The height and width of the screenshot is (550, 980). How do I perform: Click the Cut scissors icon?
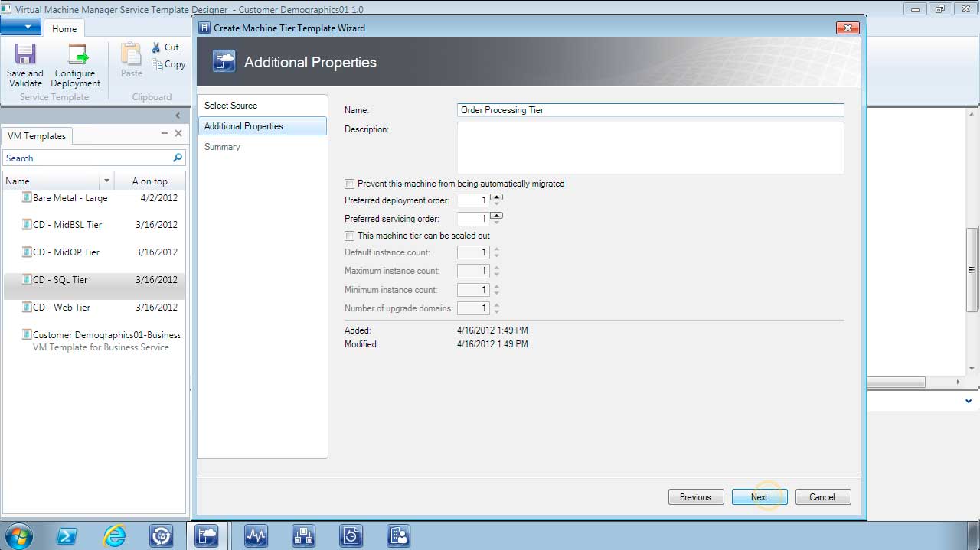tap(155, 47)
